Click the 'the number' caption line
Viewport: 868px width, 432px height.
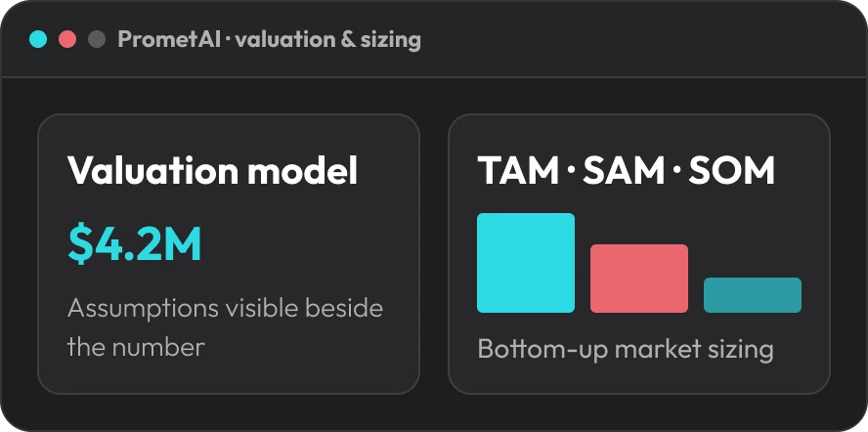(136, 348)
